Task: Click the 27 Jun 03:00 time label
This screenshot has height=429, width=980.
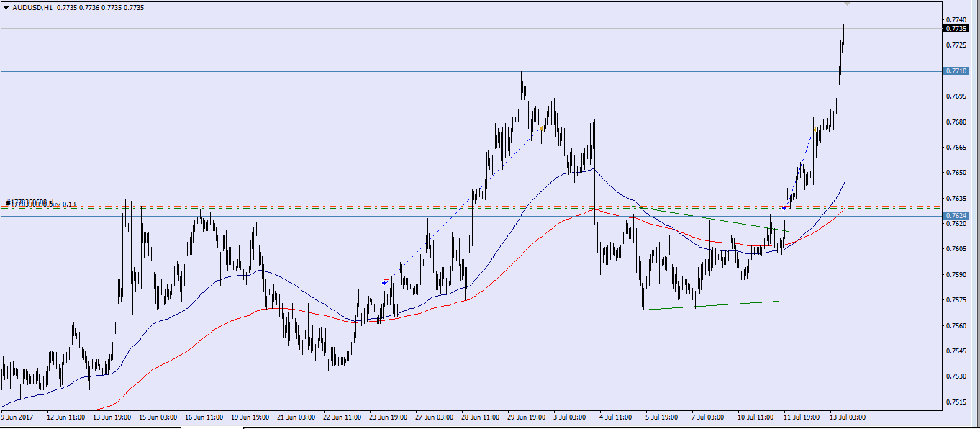Action: 435,417
